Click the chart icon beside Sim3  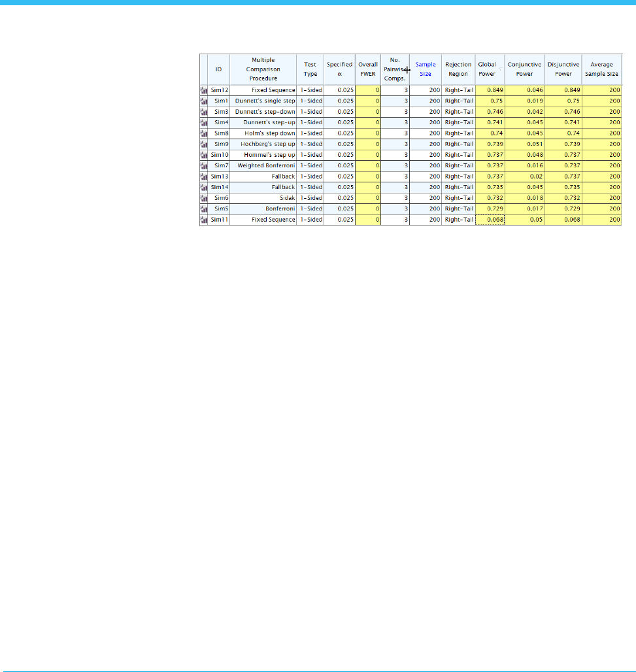click(203, 112)
